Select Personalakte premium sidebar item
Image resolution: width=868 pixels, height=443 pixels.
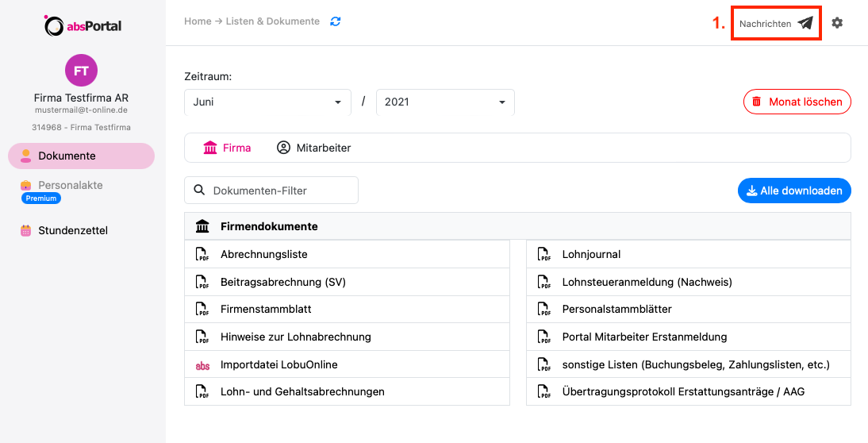tap(70, 186)
